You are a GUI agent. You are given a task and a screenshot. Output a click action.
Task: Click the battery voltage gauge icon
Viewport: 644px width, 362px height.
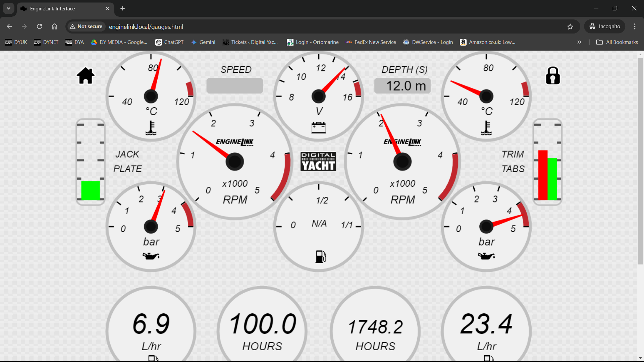pos(318,127)
